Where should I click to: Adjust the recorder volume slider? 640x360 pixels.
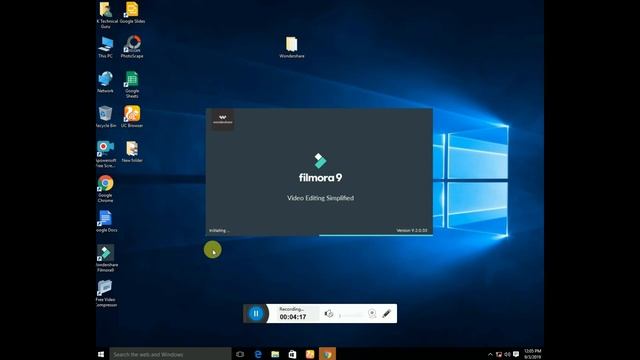tap(351, 315)
